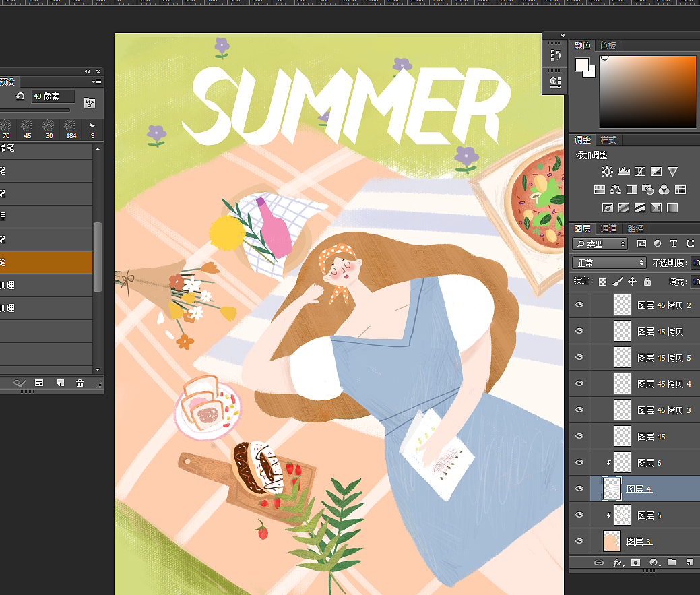Add a Color Lookup adjustment
Viewport: 700px width, 595px height.
(x=680, y=190)
